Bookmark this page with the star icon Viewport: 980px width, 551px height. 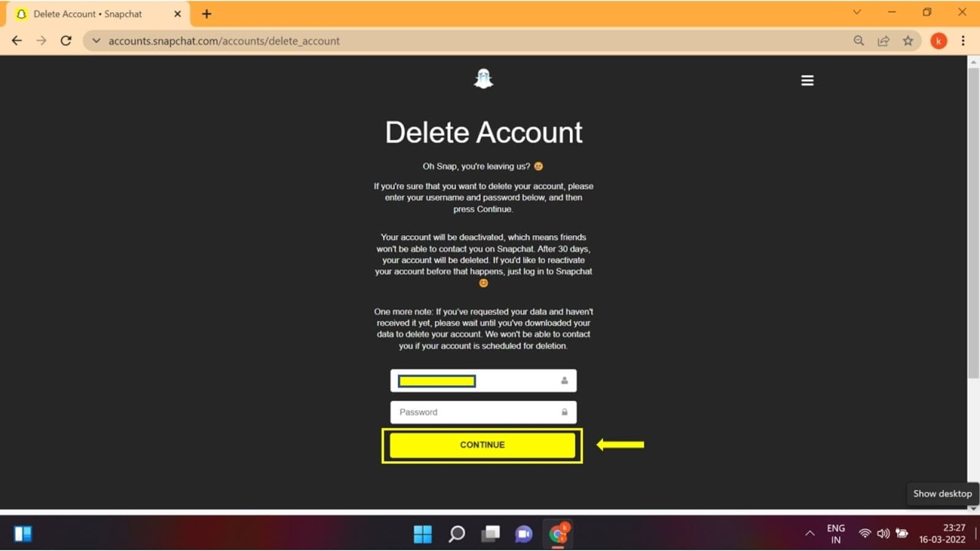pos(908,41)
